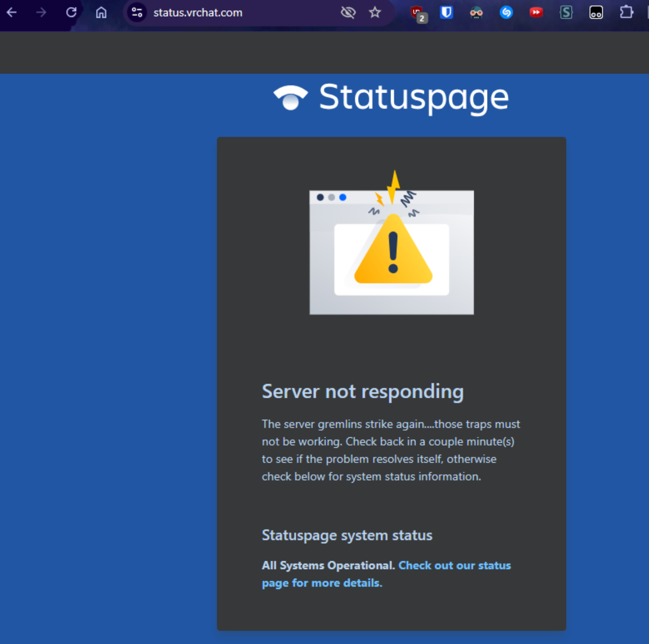Open the Extensions puzzle-piece menu
Viewport: 649px width, 644px height.
[626, 13]
